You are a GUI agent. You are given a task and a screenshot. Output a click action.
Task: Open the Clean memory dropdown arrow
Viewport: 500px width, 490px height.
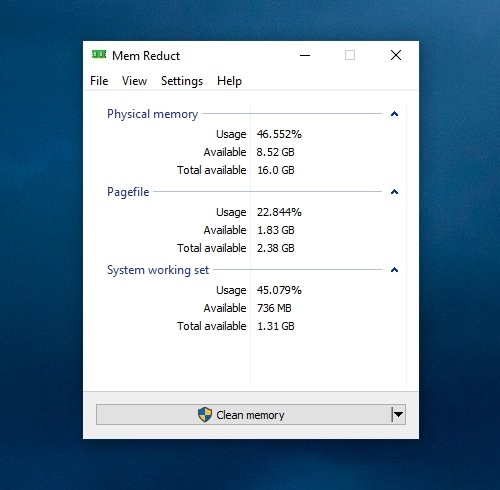click(x=399, y=415)
